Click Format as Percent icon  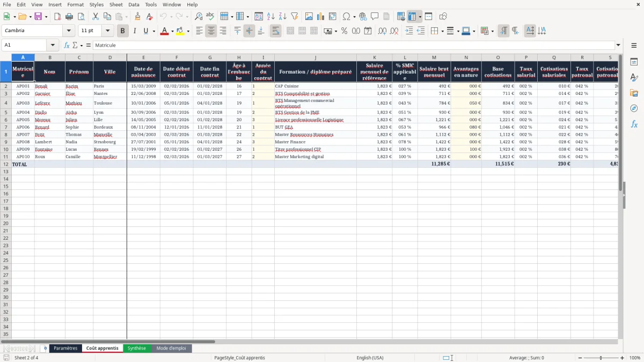345,31
